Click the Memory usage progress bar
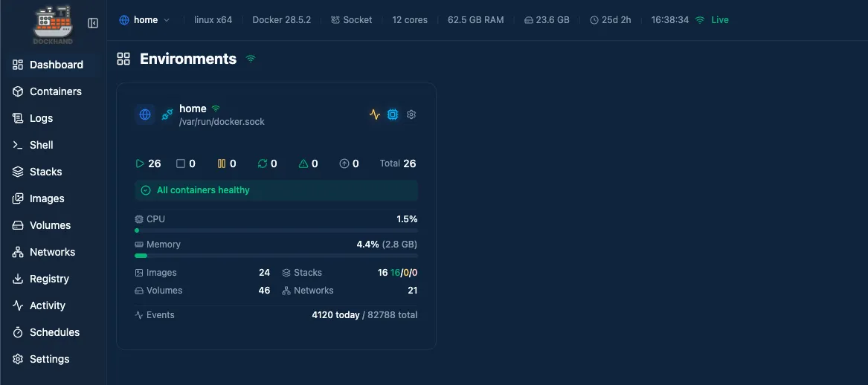The image size is (868, 385). point(276,256)
